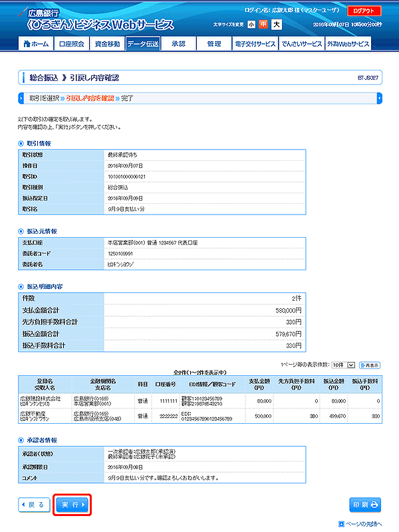Select the データ伝送 tab
Screen dimensions: 399x532
coord(143,44)
